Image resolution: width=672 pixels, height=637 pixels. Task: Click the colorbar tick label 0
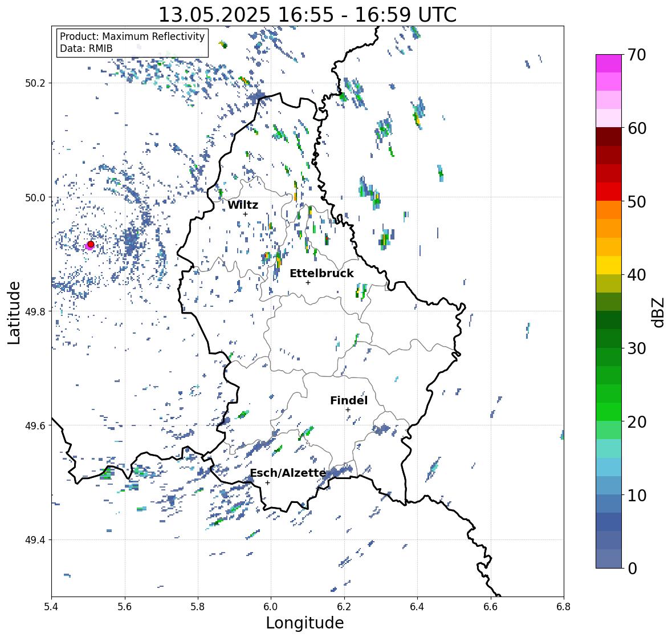[x=632, y=569]
